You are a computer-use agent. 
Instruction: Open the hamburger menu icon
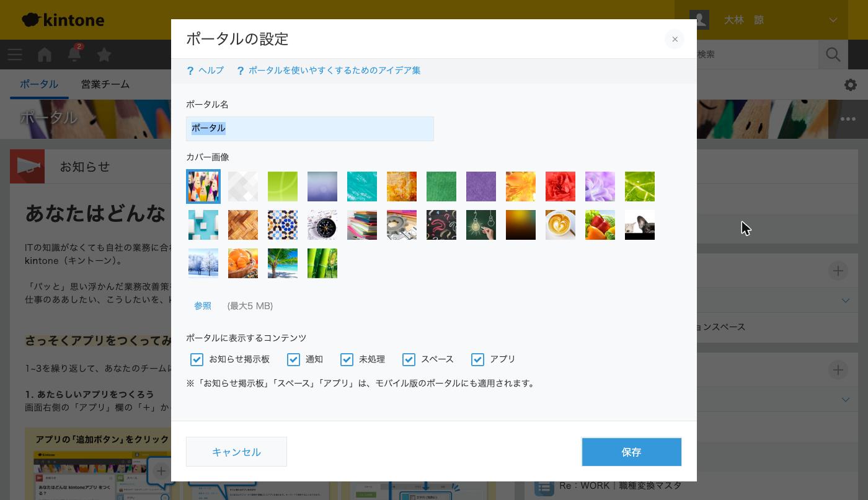tap(15, 55)
